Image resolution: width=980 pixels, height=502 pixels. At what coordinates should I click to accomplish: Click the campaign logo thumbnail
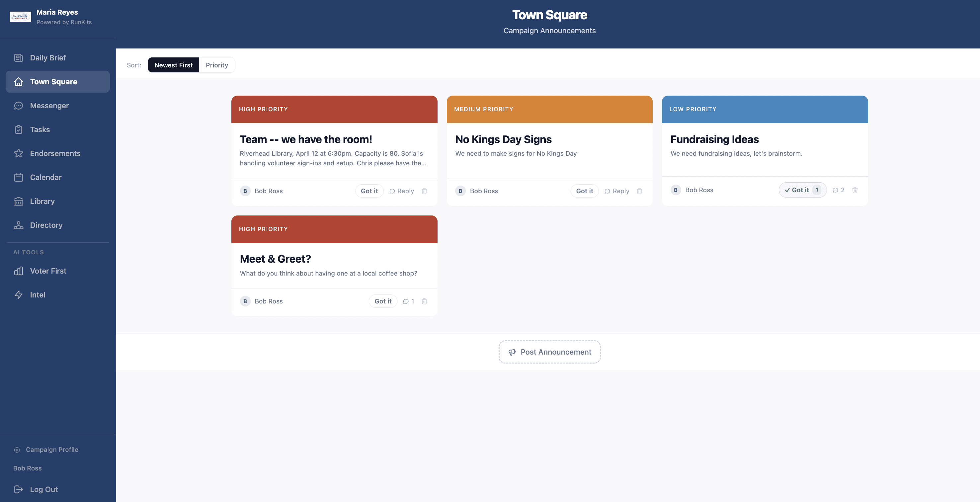(x=20, y=17)
